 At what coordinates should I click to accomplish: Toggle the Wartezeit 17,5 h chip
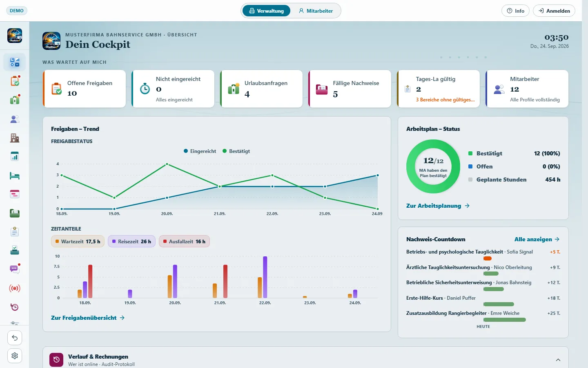78,242
